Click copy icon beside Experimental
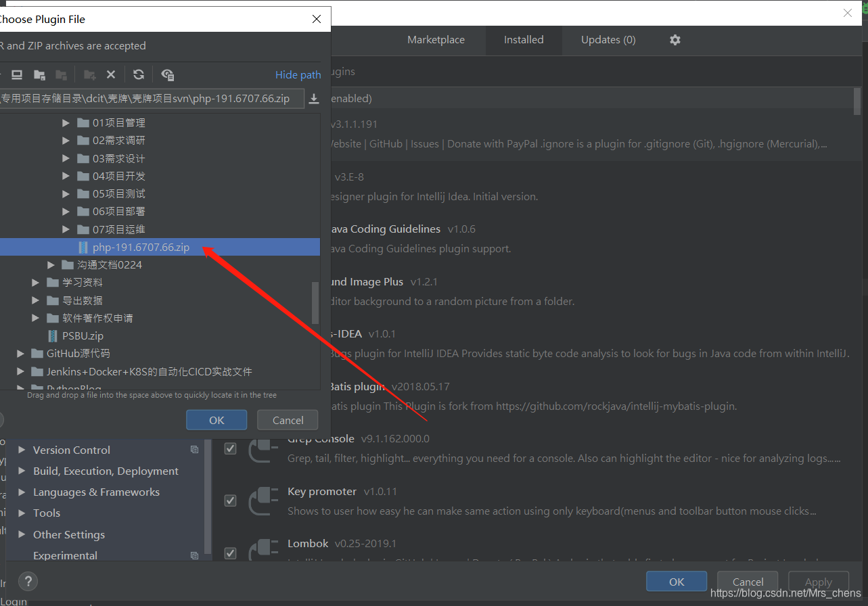The image size is (868, 606). coord(195,555)
